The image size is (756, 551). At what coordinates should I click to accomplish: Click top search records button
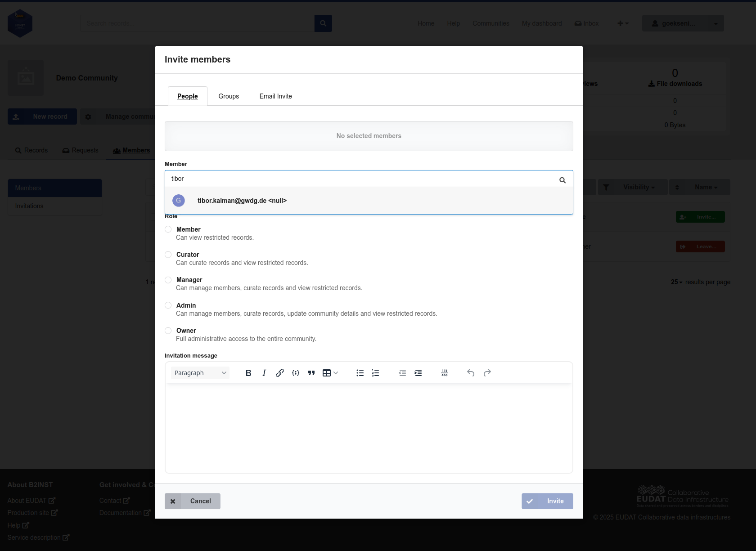323,23
